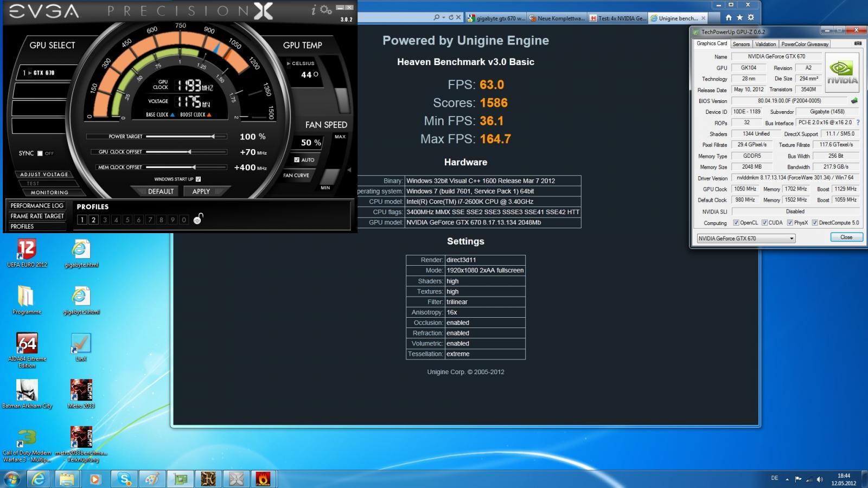Click the profile lock icon in Precision X
This screenshot has width=868, height=488.
[198, 219]
